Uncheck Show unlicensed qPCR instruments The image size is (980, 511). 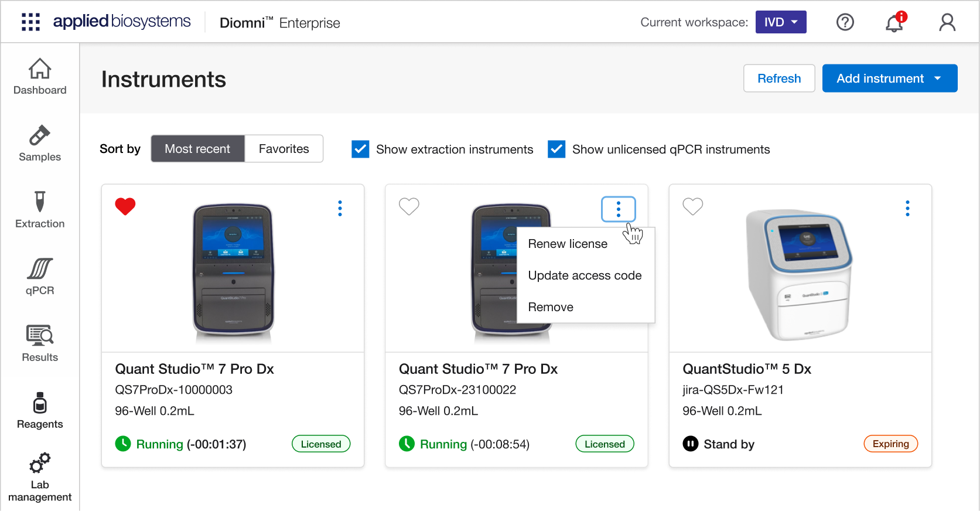(556, 149)
